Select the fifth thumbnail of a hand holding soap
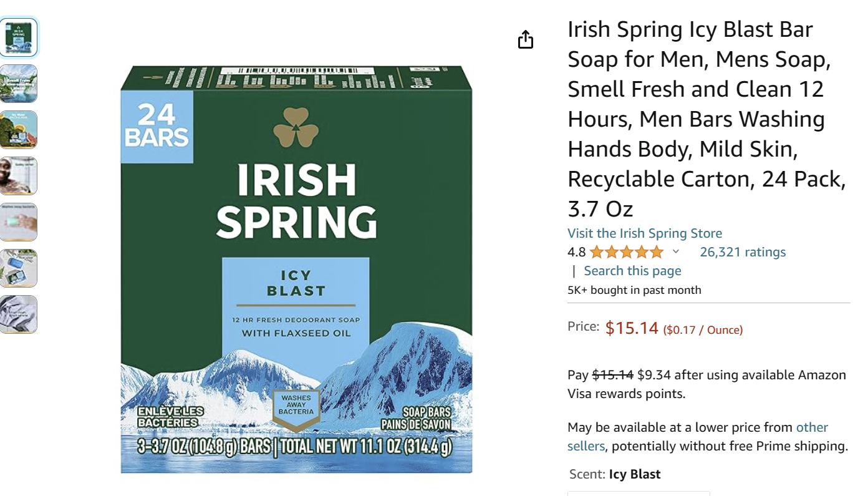The width and height of the screenshot is (868, 496). coord(19,222)
